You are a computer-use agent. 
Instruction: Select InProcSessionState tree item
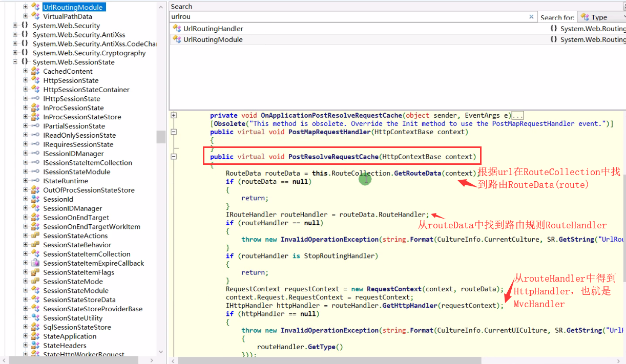pos(73,108)
